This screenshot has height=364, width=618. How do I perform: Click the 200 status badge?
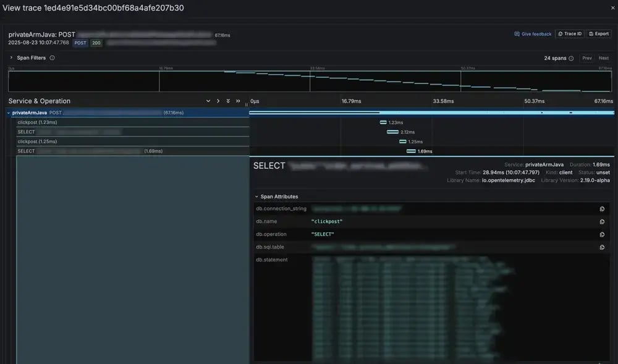pos(96,43)
